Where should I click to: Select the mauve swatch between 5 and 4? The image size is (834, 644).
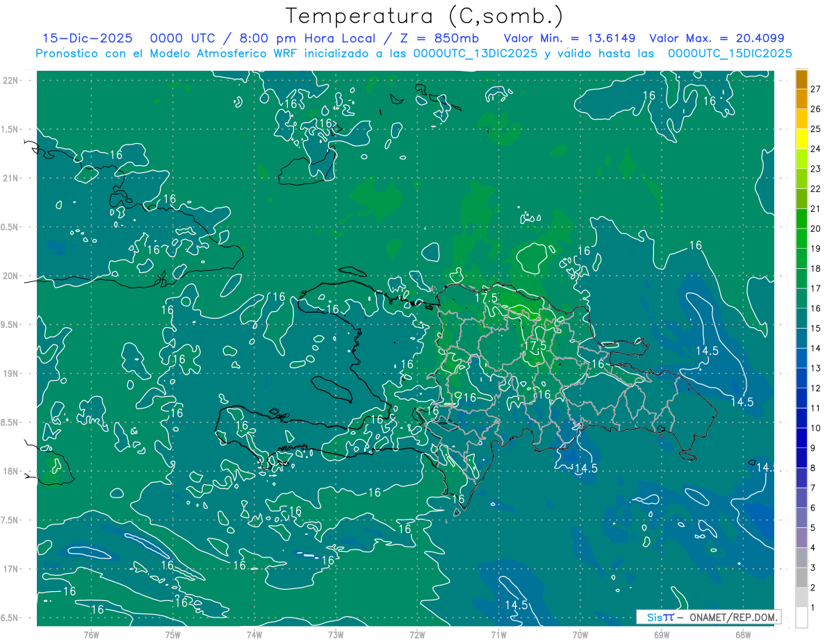[x=801, y=538]
